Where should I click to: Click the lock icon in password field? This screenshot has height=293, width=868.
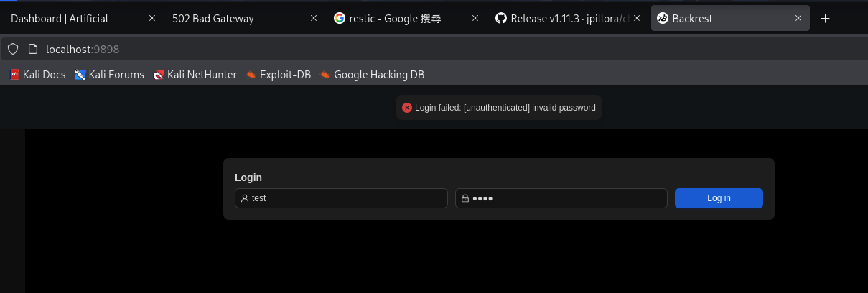pos(465,198)
